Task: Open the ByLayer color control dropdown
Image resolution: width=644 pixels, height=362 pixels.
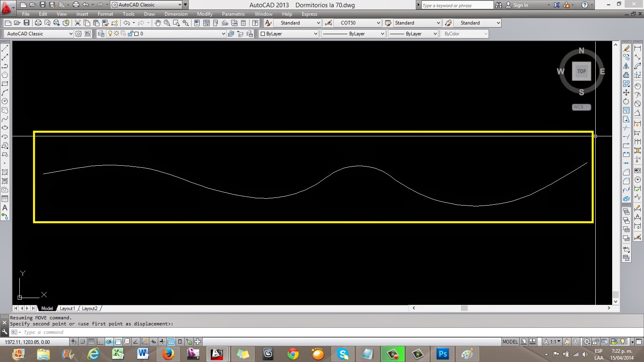Action: (x=289, y=34)
